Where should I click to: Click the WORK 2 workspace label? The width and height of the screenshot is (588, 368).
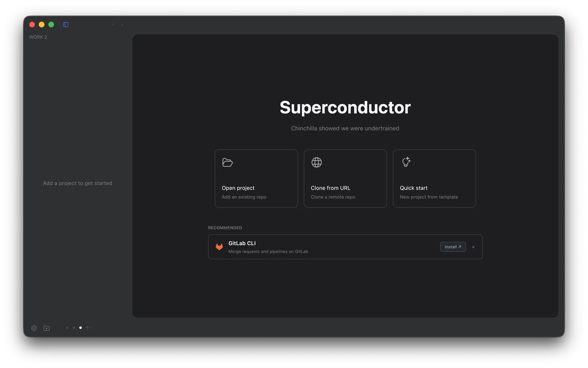[x=38, y=37]
